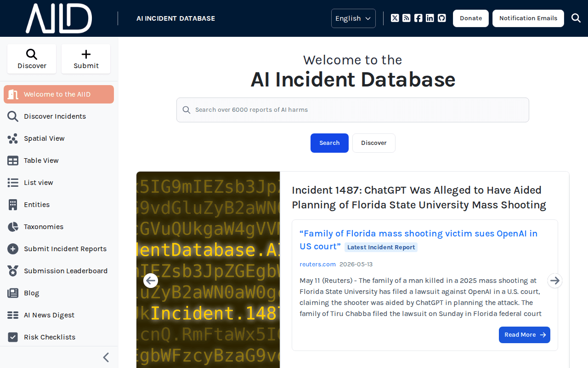Open Submit Incident Reports menu label

click(65, 249)
